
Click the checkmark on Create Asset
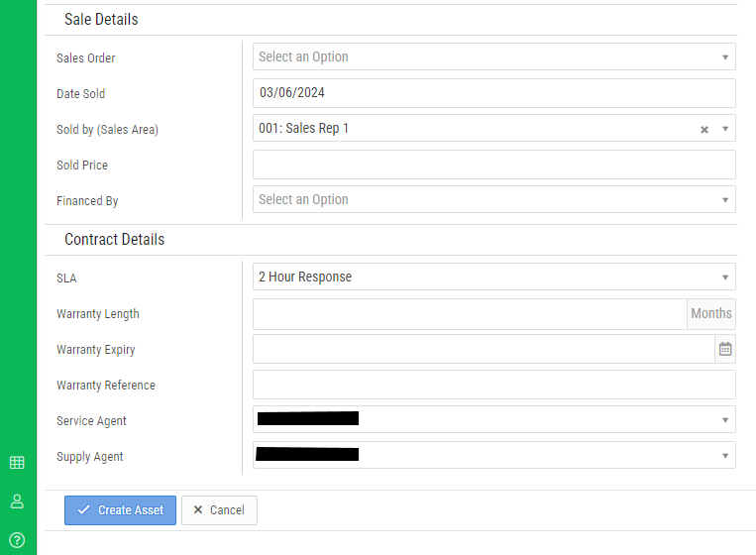tap(83, 510)
